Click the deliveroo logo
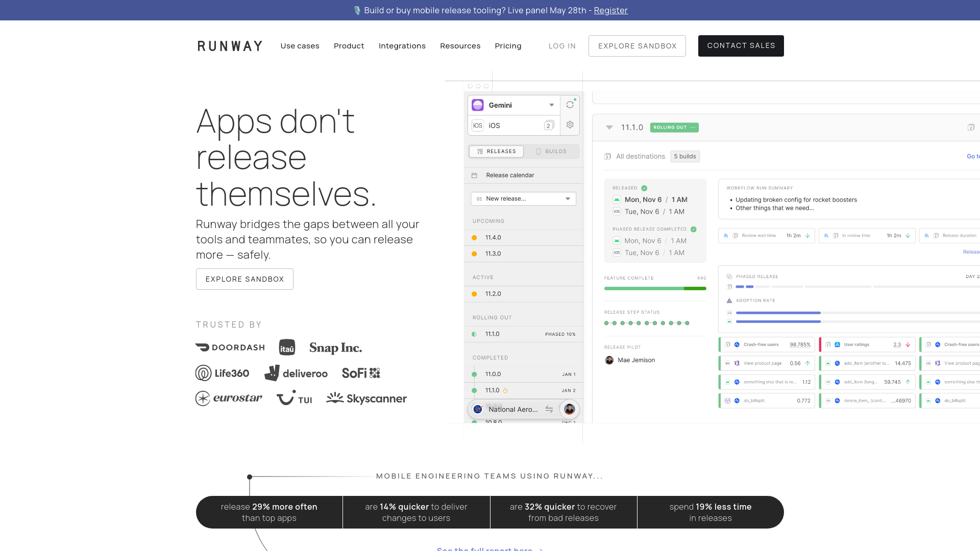The width and height of the screenshot is (980, 551). pyautogui.click(x=296, y=373)
